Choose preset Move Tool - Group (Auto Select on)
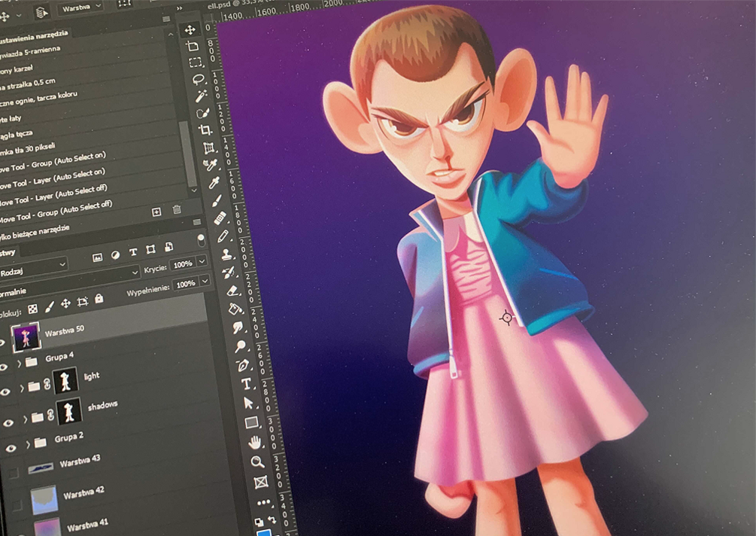This screenshot has height=536, width=756. (53, 163)
